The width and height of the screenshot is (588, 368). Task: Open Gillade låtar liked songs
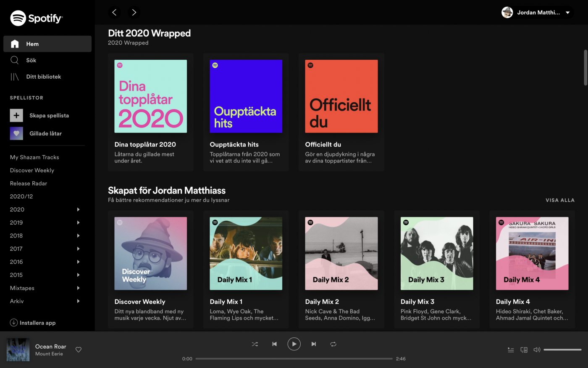click(45, 133)
